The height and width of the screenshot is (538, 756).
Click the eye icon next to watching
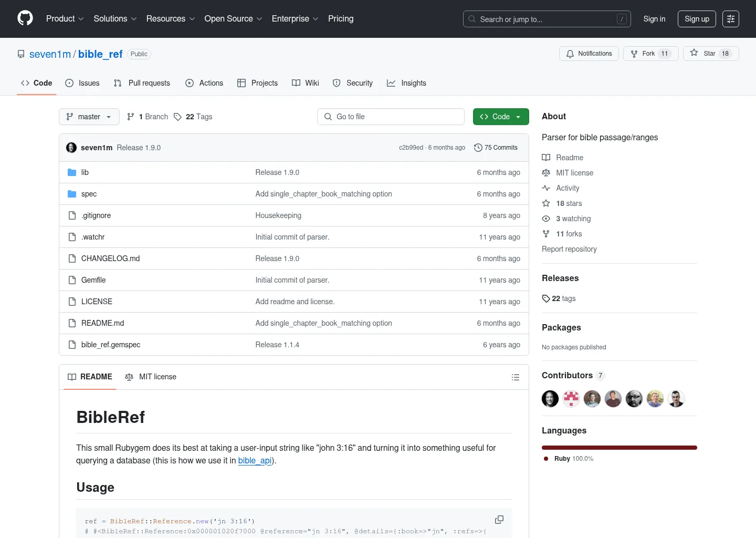(x=546, y=219)
